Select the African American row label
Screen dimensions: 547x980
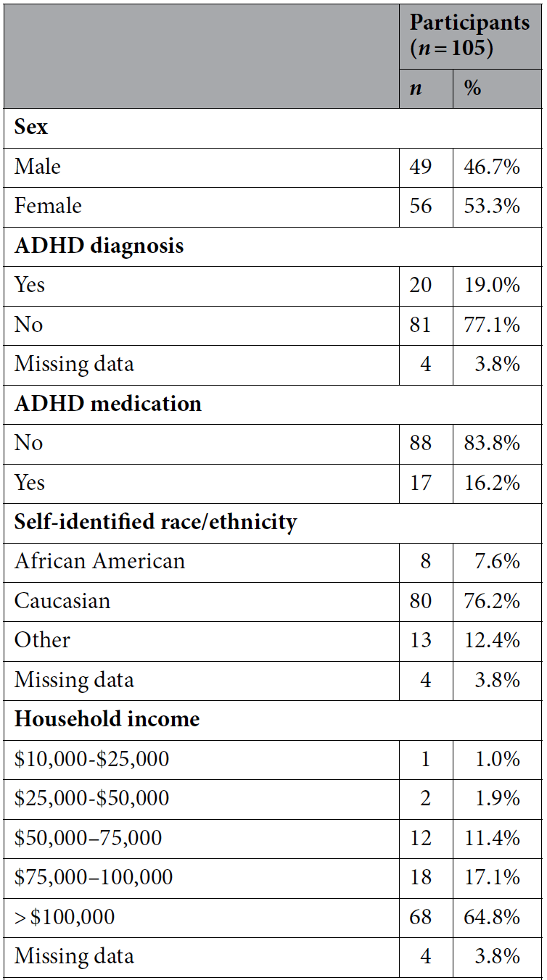click(100, 561)
